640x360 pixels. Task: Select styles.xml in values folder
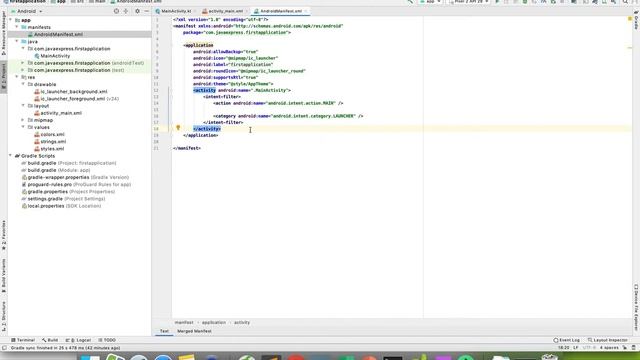pyautogui.click(x=49, y=149)
